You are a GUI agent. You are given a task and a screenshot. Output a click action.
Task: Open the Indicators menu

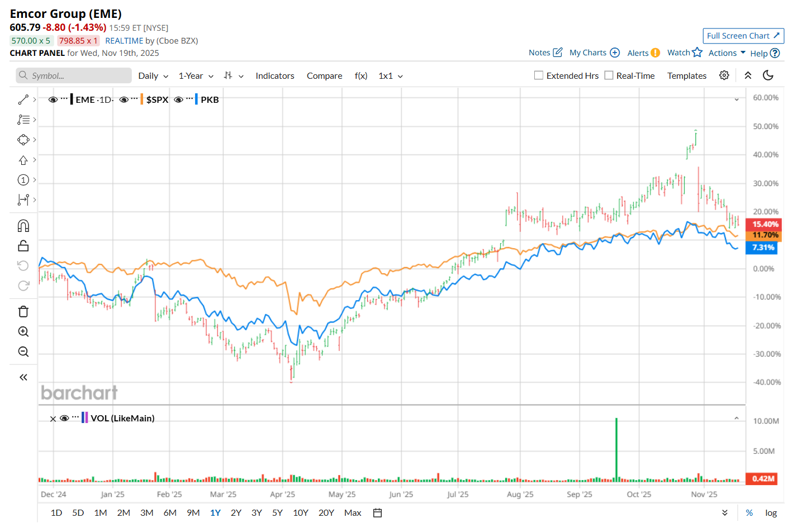coord(274,76)
